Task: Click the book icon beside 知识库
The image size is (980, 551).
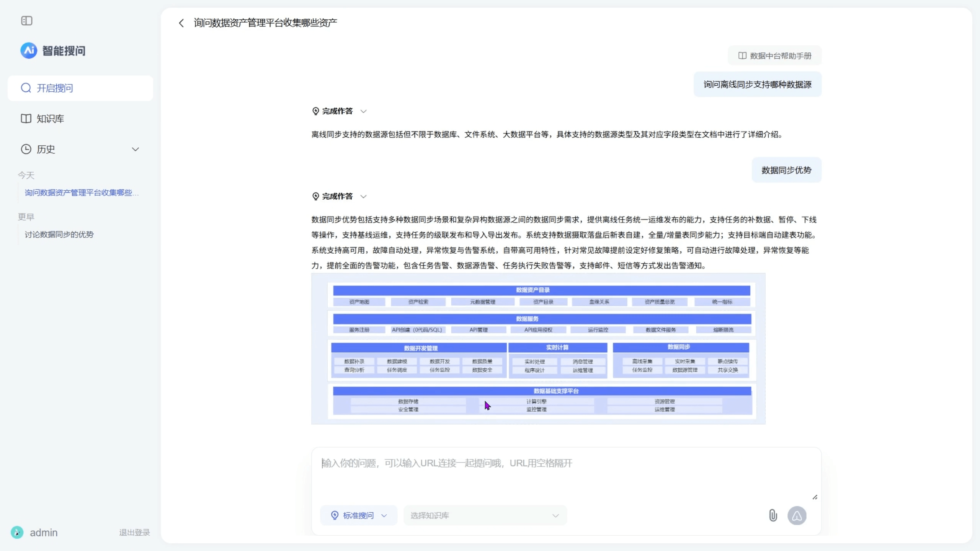Action: (x=26, y=119)
